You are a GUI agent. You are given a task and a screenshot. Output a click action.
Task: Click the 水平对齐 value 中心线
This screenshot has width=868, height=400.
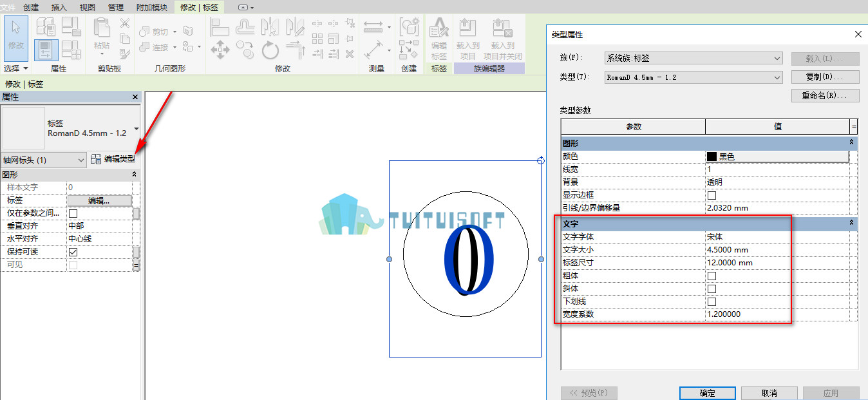tap(99, 239)
